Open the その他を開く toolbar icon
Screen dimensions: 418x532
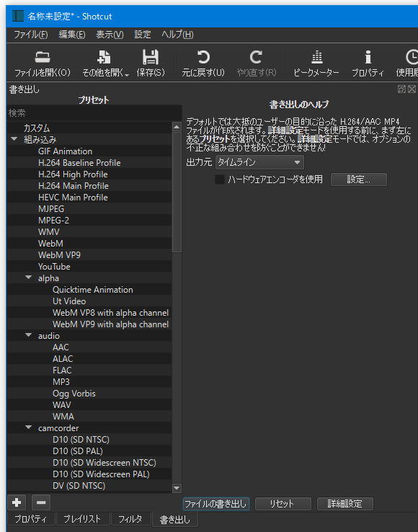point(104,58)
